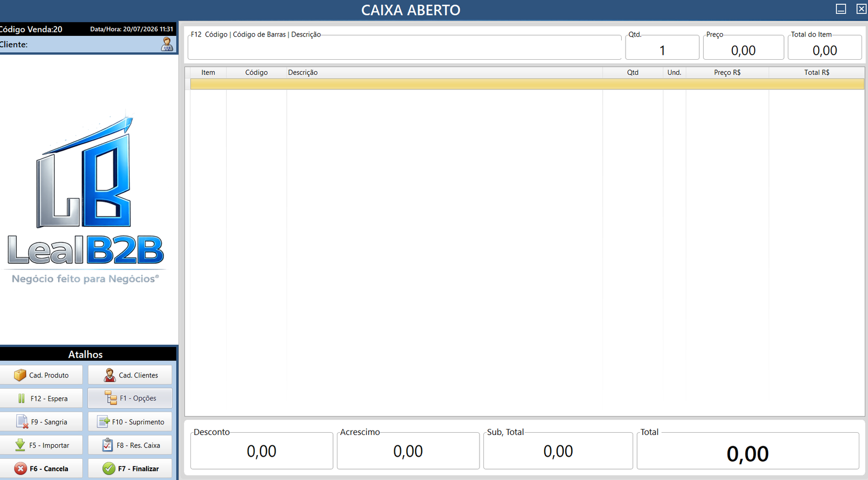Click the red X icon on F6 - Cancela

21,469
